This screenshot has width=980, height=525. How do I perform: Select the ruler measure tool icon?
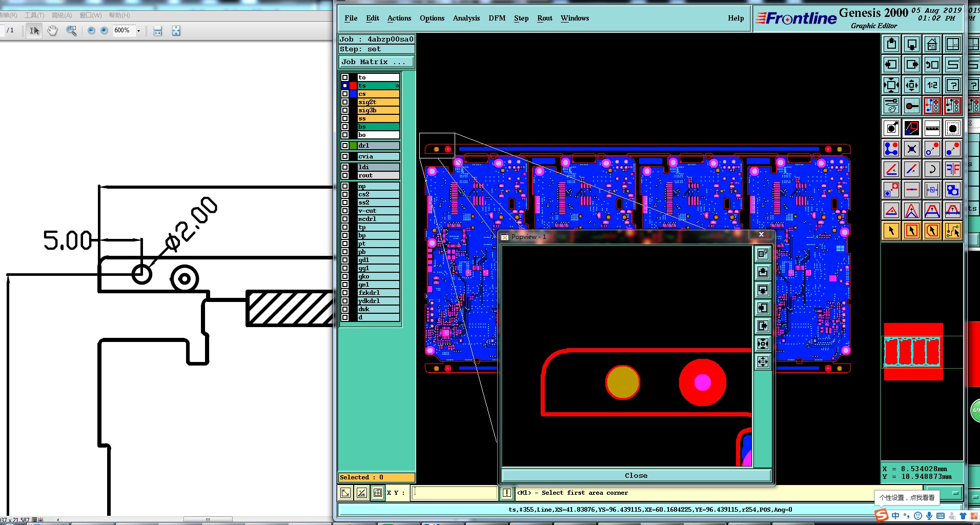(x=932, y=128)
